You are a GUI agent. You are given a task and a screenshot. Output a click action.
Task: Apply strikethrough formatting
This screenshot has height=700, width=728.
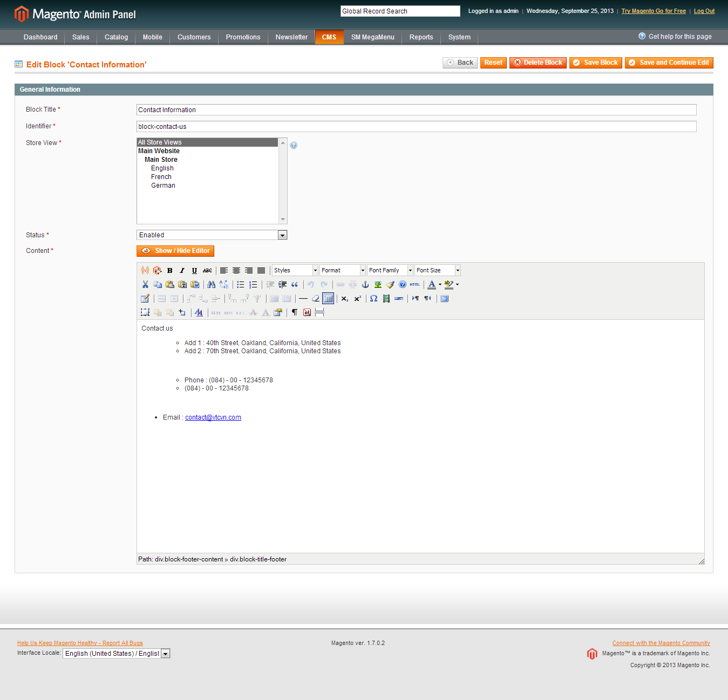click(x=207, y=270)
